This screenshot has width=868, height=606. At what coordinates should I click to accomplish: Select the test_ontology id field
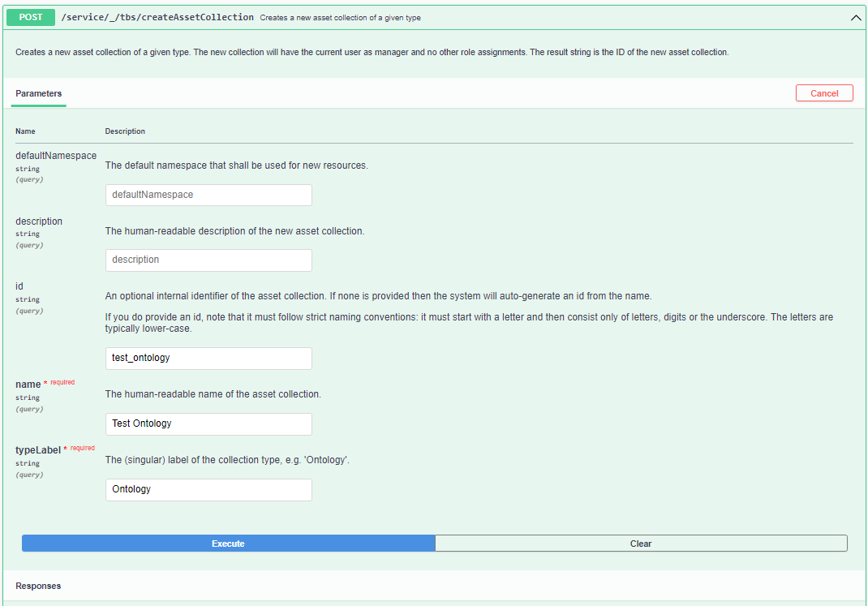[208, 358]
